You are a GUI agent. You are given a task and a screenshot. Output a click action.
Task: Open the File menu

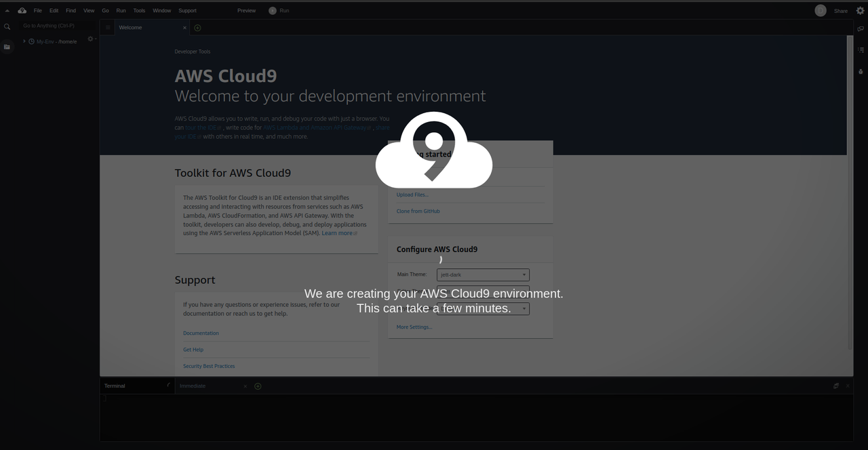pos(38,11)
